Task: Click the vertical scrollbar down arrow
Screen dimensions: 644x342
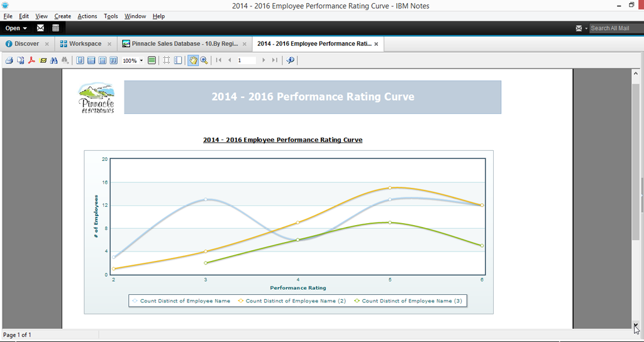Action: pos(635,325)
